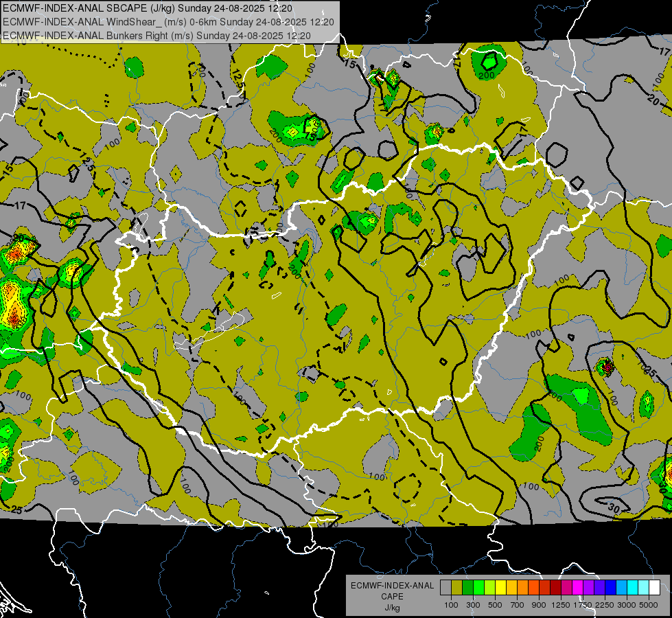Click the Bunkers Right (m/s) header line
Viewport: 672px width, 618px height.
point(157,36)
